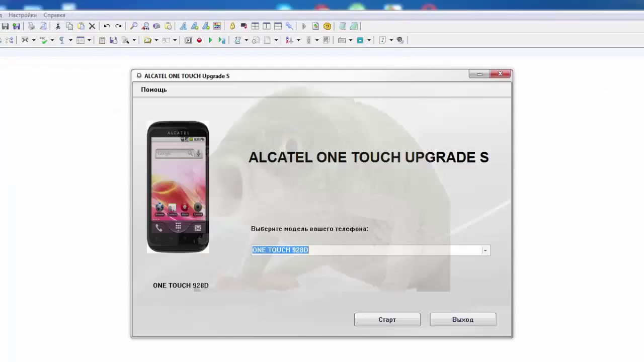This screenshot has height=362, width=644.
Task: Open Print Preview from the toolbar
Action: (x=43, y=26)
